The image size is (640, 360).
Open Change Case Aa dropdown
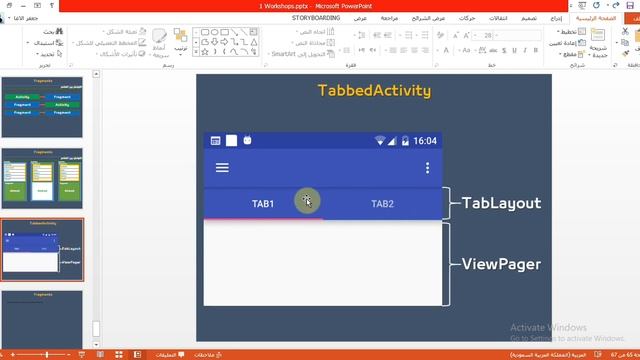[465, 50]
